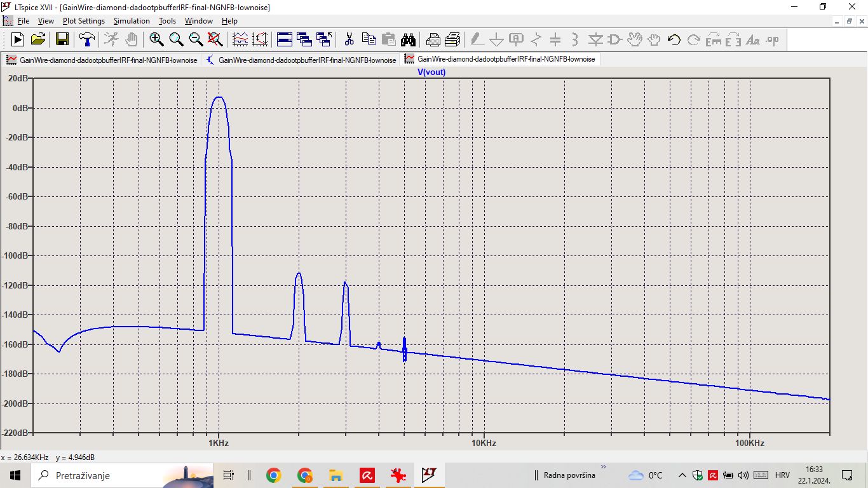Open the notification center icon

(847, 475)
